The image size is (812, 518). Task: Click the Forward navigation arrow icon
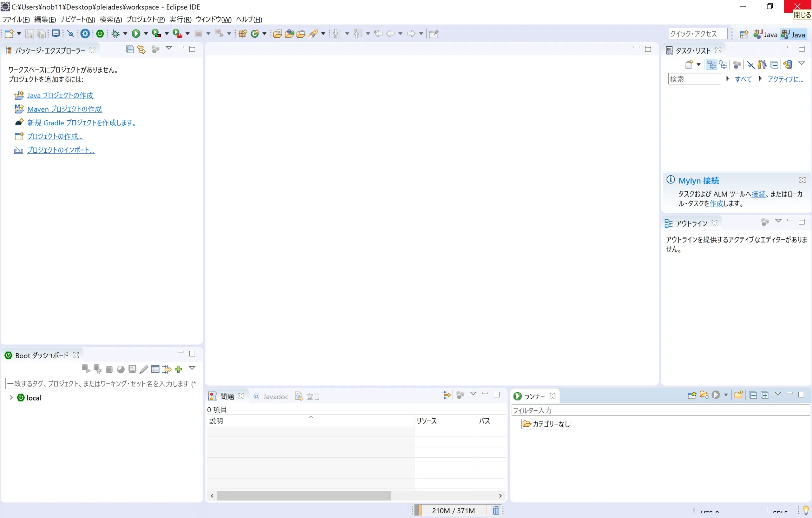click(411, 33)
